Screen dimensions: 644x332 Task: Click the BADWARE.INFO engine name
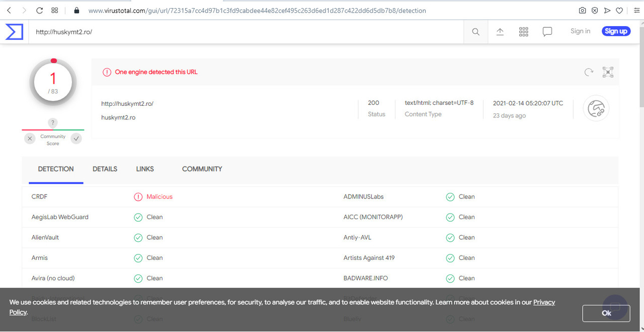tap(366, 278)
